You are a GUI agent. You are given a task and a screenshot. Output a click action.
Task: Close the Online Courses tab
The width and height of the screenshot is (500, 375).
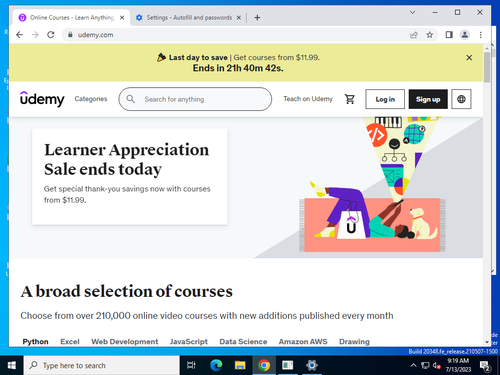122,18
